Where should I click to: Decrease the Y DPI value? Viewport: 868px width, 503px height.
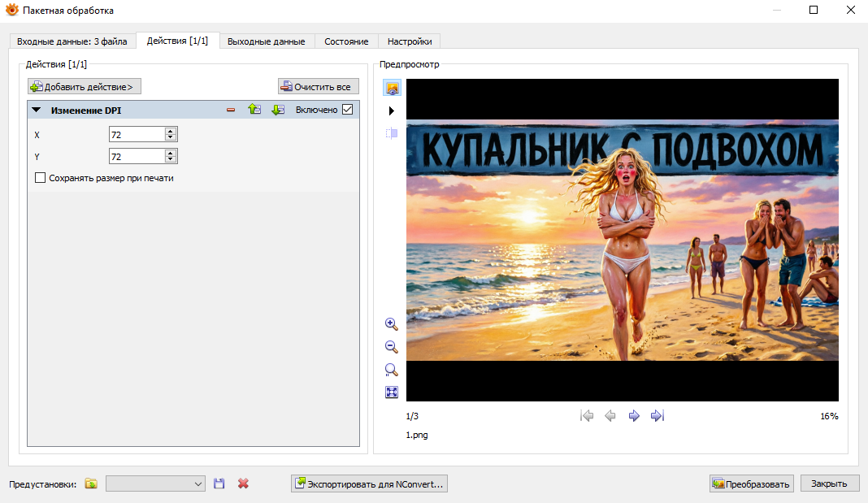tap(171, 159)
